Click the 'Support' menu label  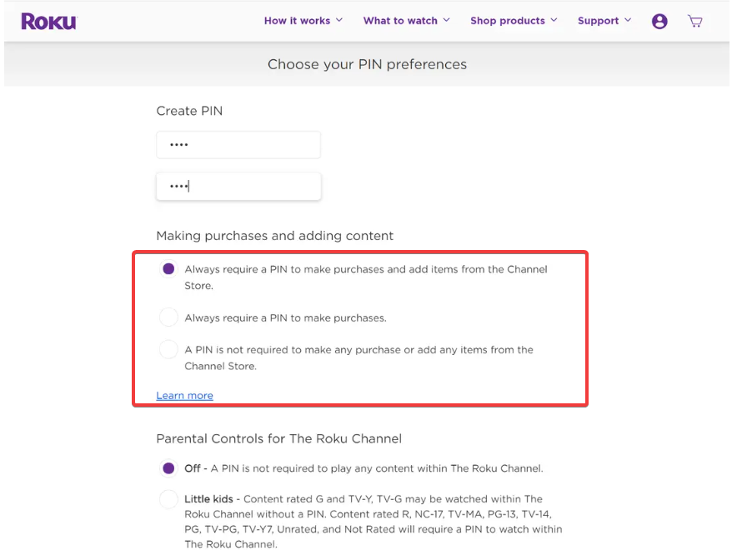(598, 21)
